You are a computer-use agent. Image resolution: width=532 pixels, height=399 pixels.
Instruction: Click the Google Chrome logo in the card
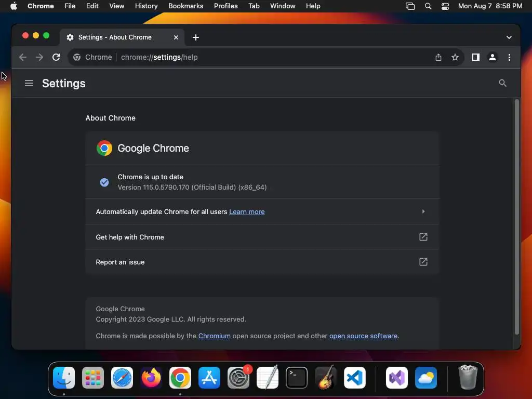(x=104, y=148)
